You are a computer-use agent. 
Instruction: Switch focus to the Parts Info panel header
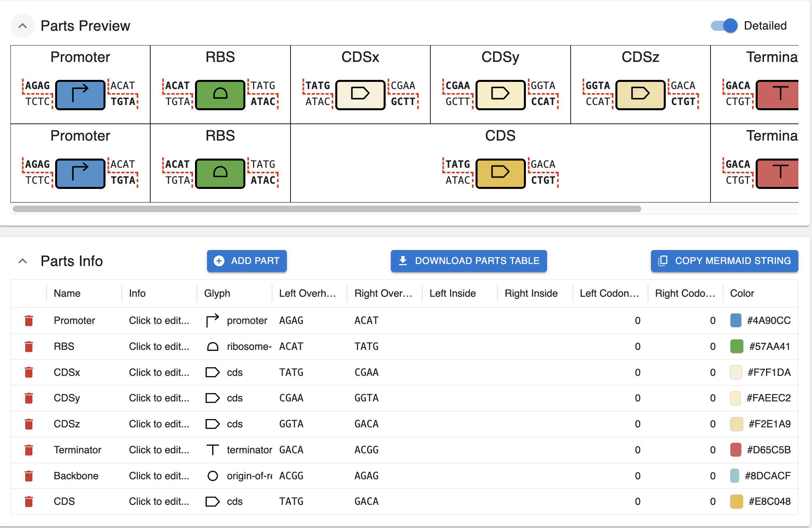(71, 261)
